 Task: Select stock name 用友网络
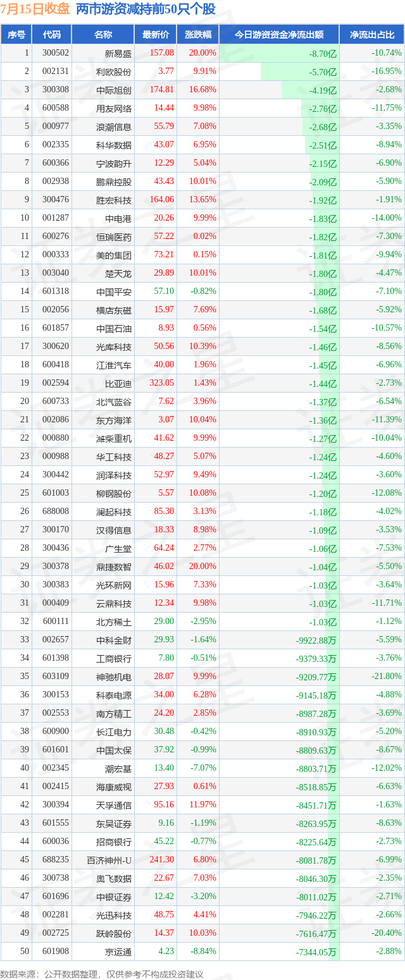point(114,108)
